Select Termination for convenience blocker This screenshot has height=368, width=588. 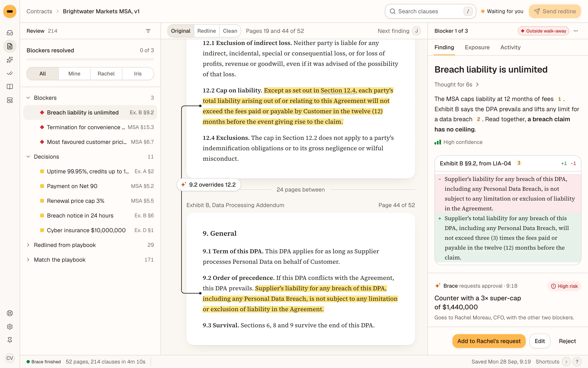point(90,127)
